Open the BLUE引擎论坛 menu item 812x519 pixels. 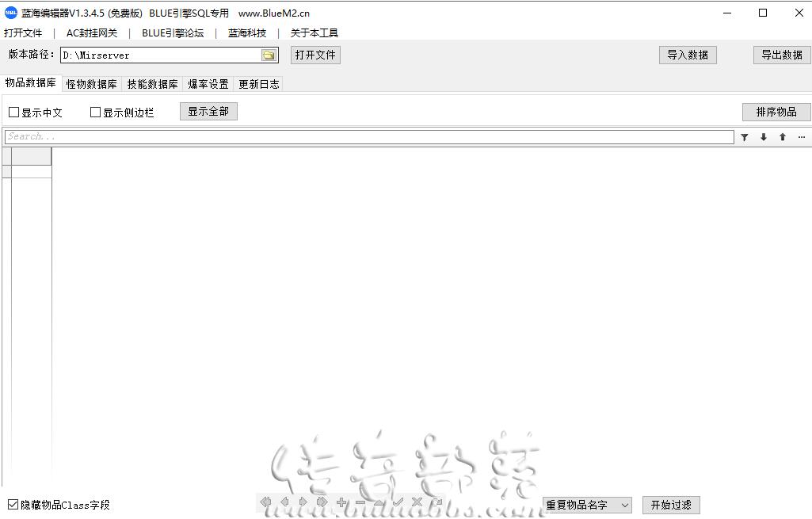click(x=173, y=33)
